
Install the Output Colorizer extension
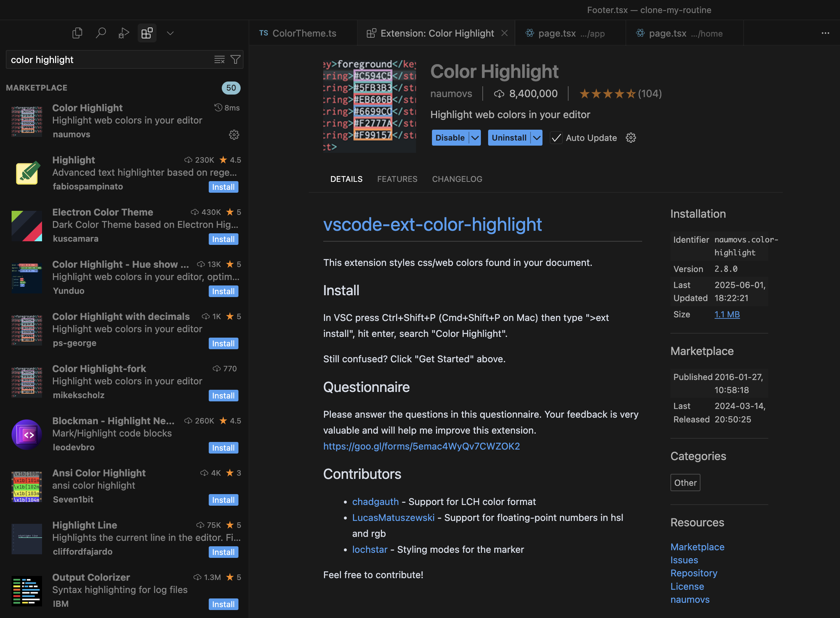click(223, 604)
